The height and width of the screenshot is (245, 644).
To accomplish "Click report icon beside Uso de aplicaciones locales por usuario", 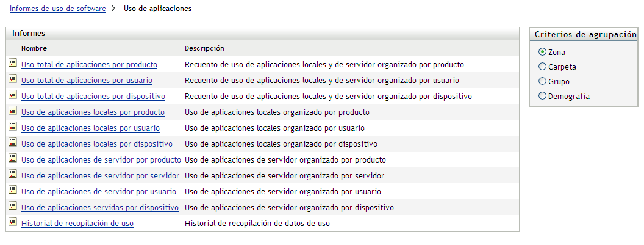I will pyautogui.click(x=12, y=126).
